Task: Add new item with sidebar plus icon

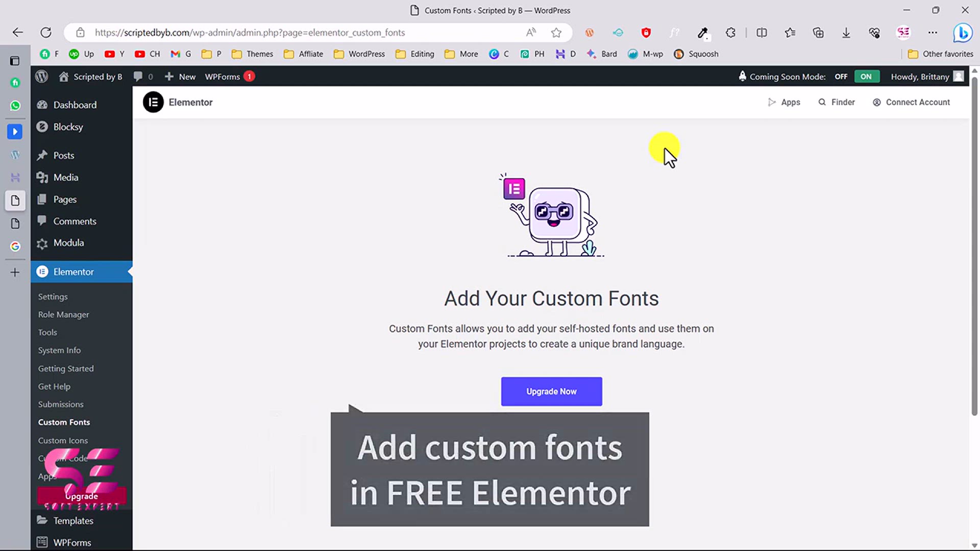Action: coord(15,272)
